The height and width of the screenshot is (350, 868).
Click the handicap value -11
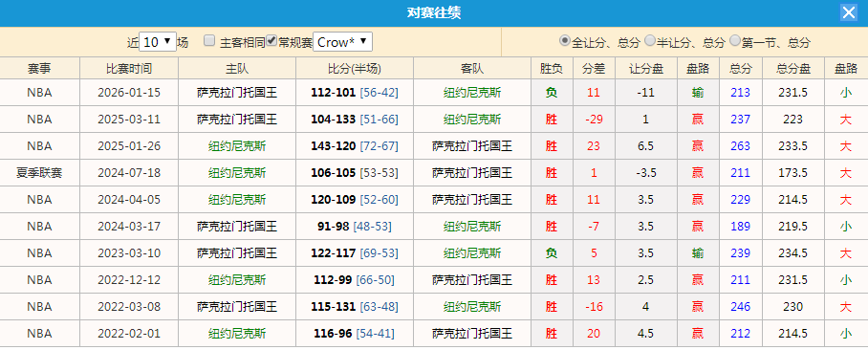coord(646,93)
